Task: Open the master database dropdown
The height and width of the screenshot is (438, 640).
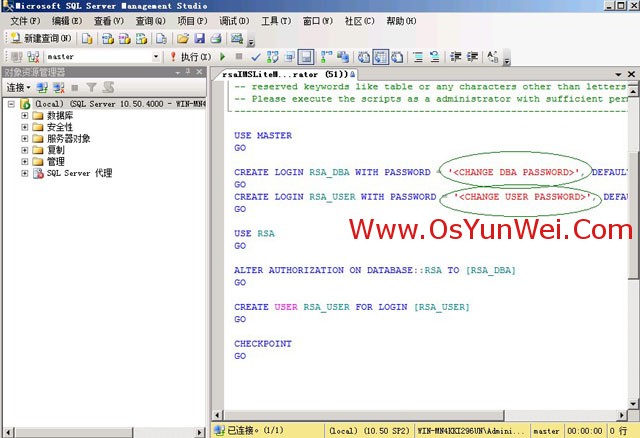Action: click(x=156, y=57)
